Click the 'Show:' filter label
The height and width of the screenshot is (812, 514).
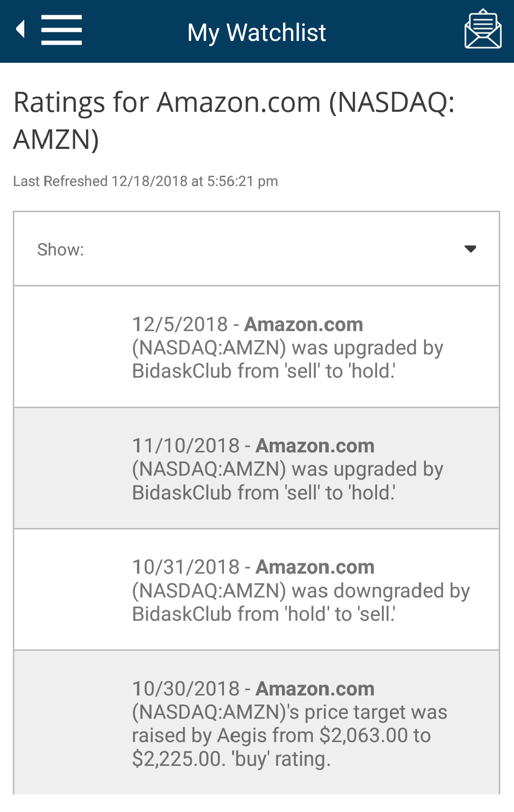tap(60, 249)
